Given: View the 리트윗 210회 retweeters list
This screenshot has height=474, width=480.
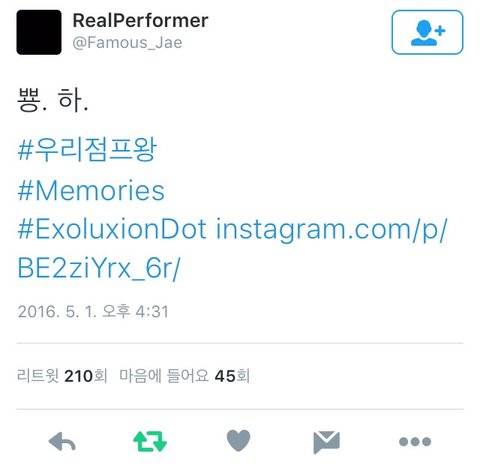Looking at the screenshot, I should [x=62, y=376].
